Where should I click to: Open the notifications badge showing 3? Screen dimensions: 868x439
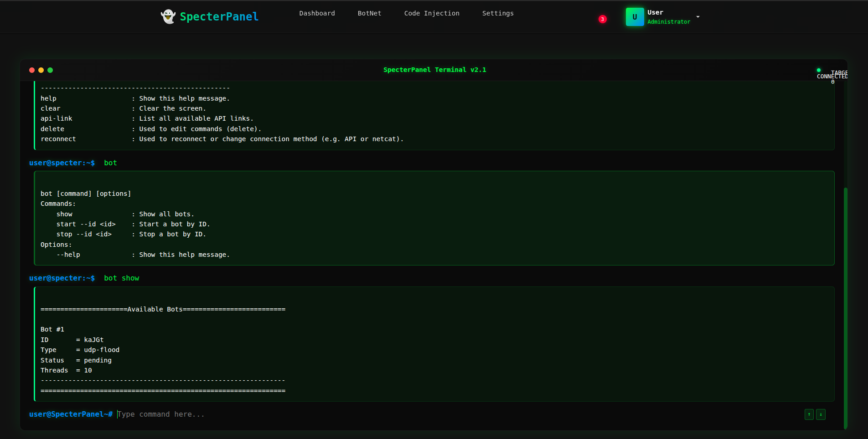click(x=603, y=19)
